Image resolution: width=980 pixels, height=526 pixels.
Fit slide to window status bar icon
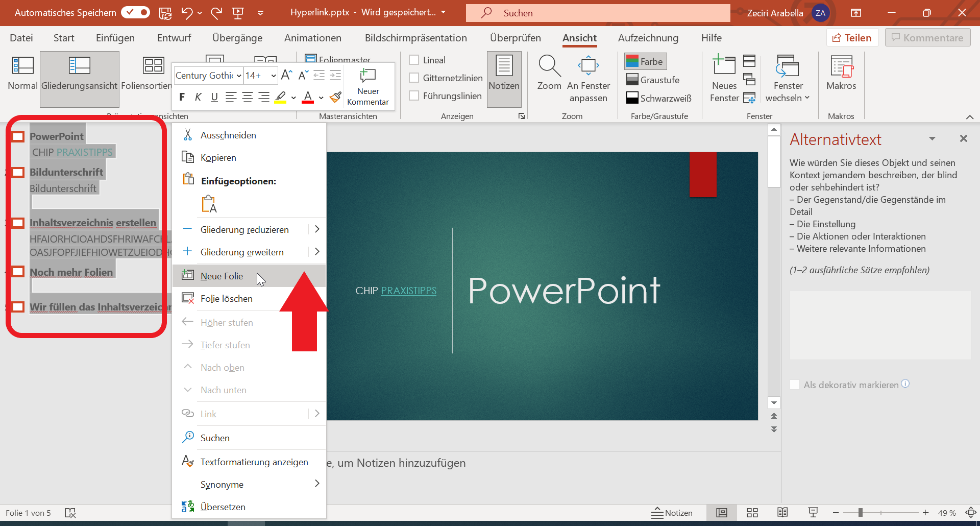click(971, 513)
